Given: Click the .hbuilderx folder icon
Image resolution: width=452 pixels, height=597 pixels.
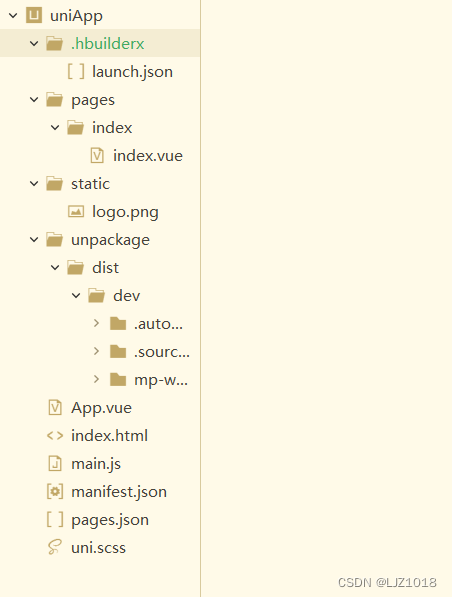Looking at the screenshot, I should click(x=54, y=43).
